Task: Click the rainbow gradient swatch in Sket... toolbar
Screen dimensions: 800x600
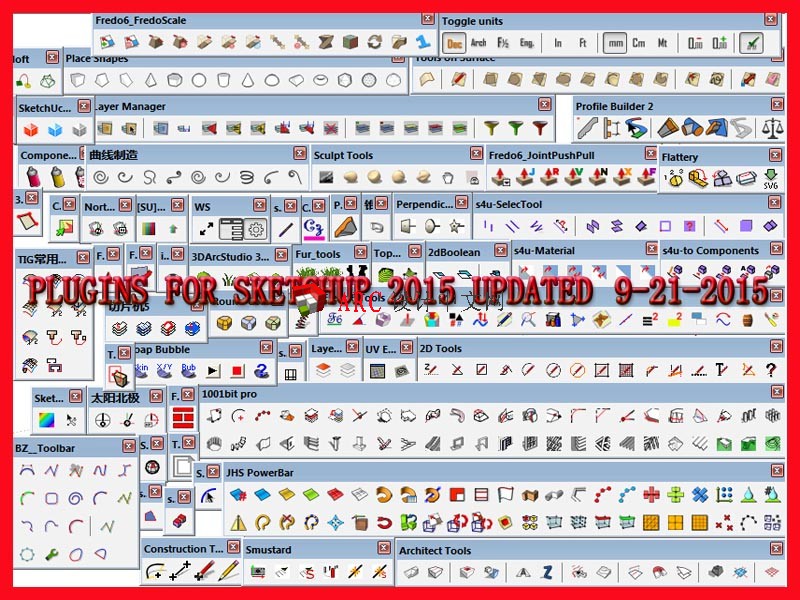Action: 46,420
